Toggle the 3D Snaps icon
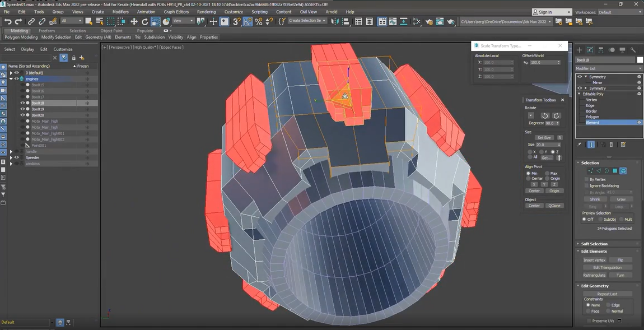The image size is (644, 330). 237,22
